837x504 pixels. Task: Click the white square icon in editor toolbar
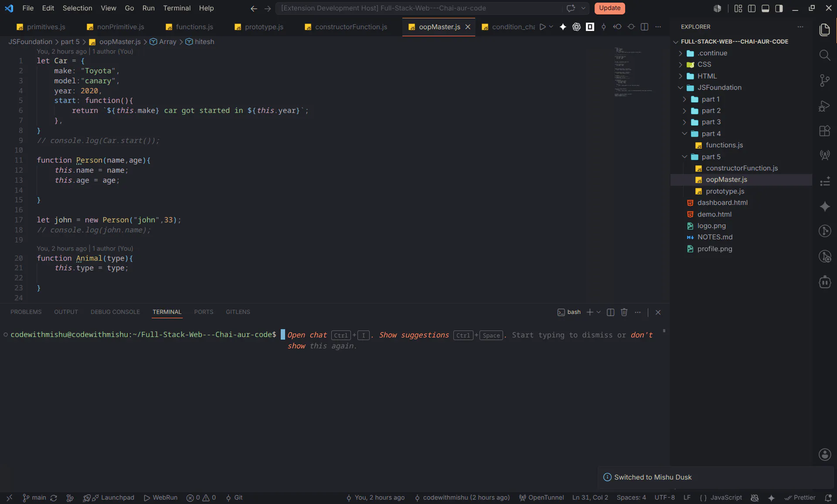(590, 27)
